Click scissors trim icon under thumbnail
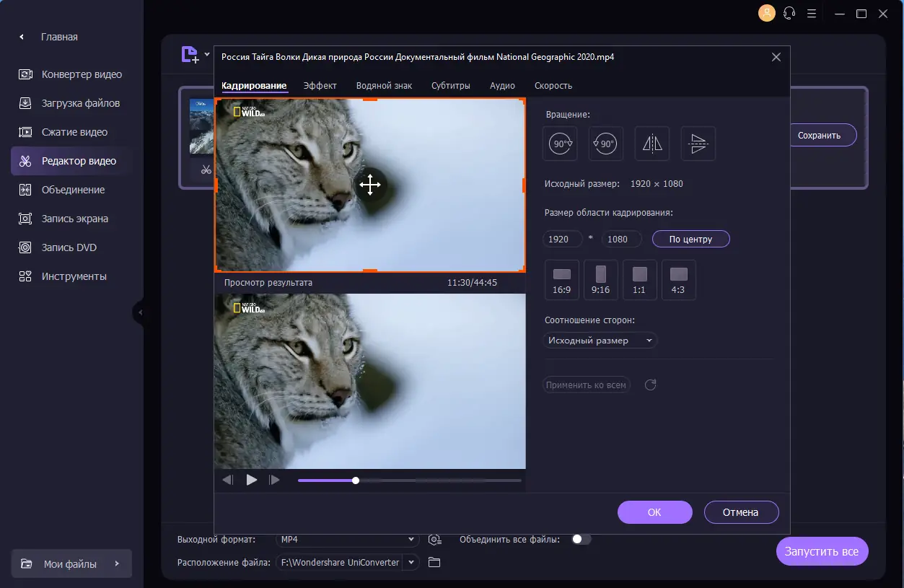The image size is (904, 588). (x=206, y=170)
